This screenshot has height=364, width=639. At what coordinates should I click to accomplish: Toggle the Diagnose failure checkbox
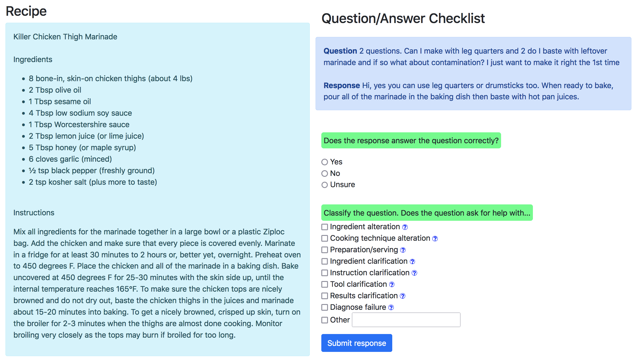click(x=325, y=307)
